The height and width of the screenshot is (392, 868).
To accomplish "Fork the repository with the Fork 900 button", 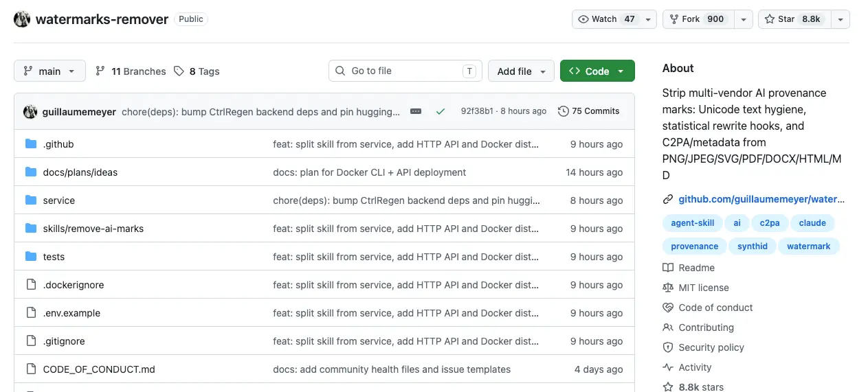I will pos(698,19).
